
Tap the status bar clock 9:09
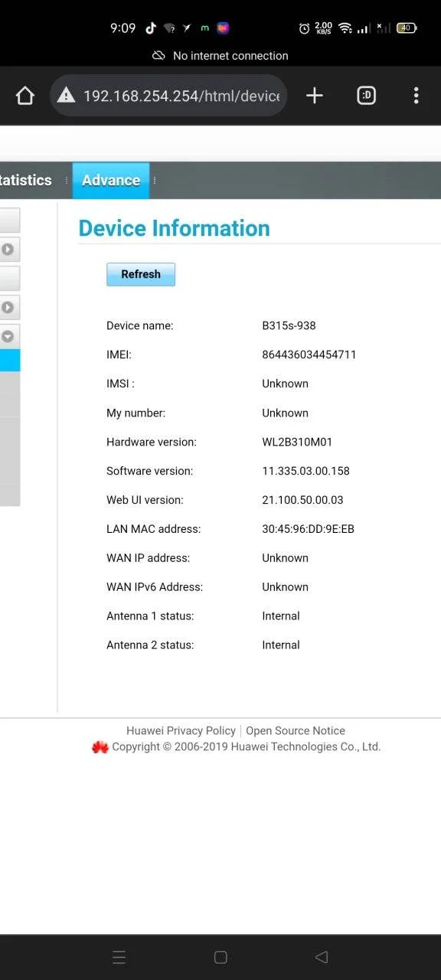coord(122,28)
